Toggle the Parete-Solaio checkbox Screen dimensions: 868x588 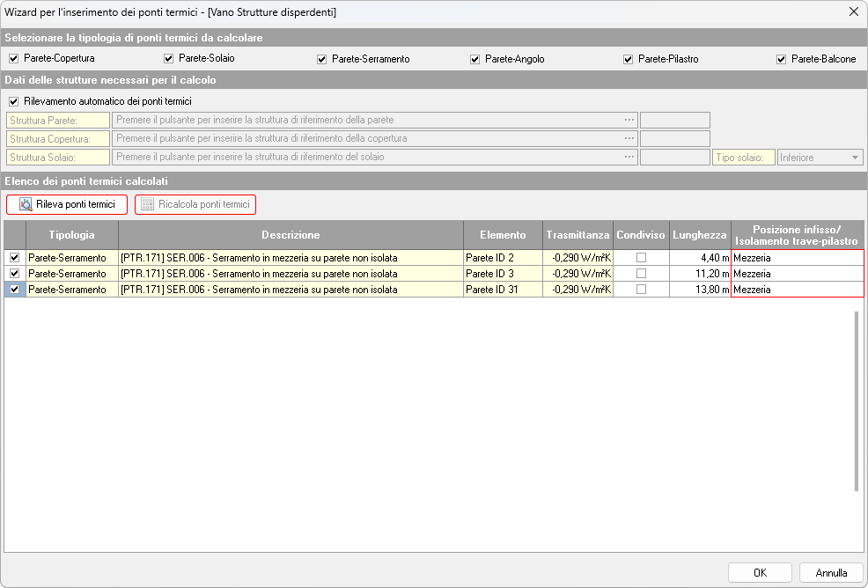point(169,59)
